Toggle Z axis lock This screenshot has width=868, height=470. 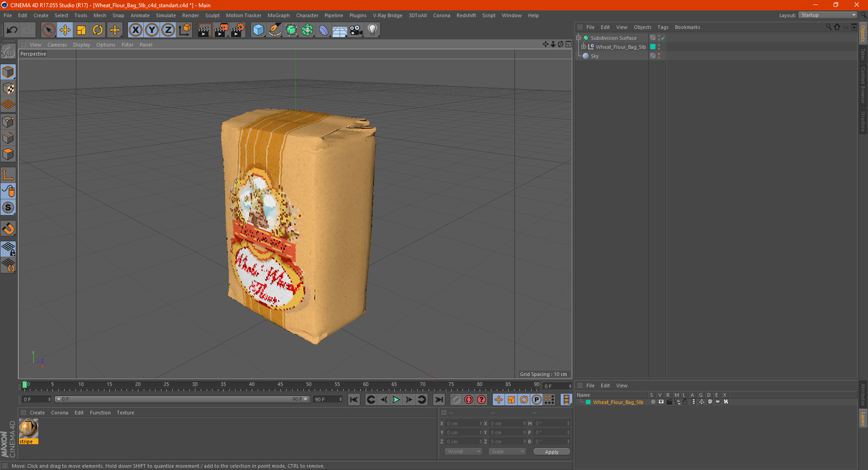pos(168,30)
